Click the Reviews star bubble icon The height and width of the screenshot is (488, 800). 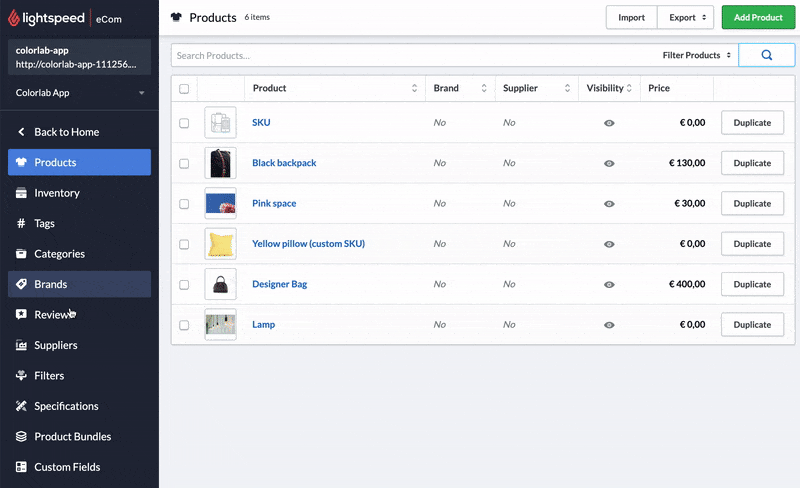coord(21,314)
